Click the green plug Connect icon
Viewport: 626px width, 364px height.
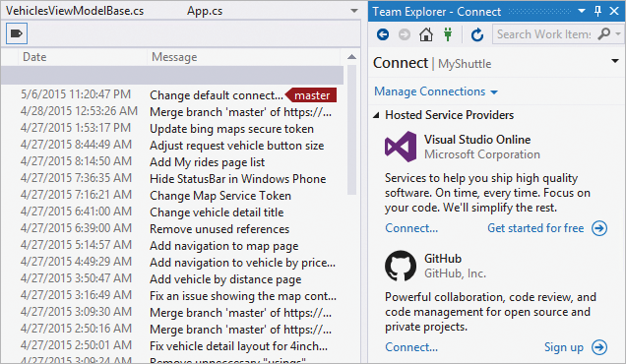pos(448,34)
